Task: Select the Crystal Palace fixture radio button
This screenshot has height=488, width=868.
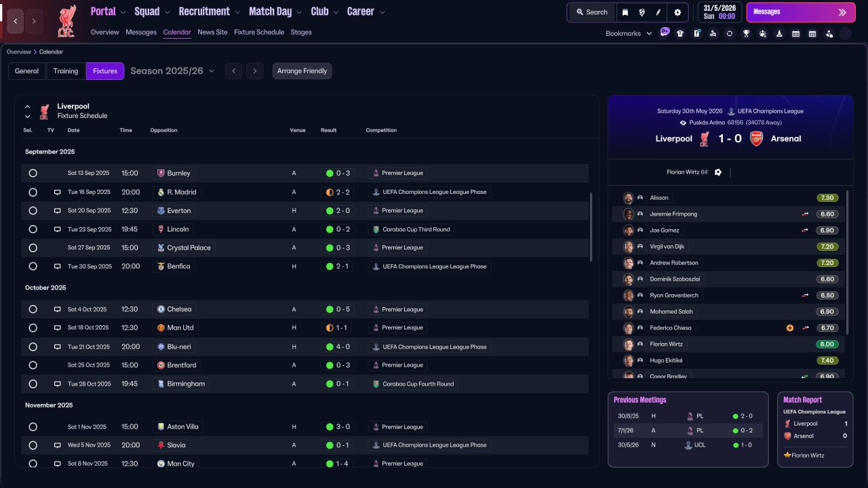Action: click(33, 248)
